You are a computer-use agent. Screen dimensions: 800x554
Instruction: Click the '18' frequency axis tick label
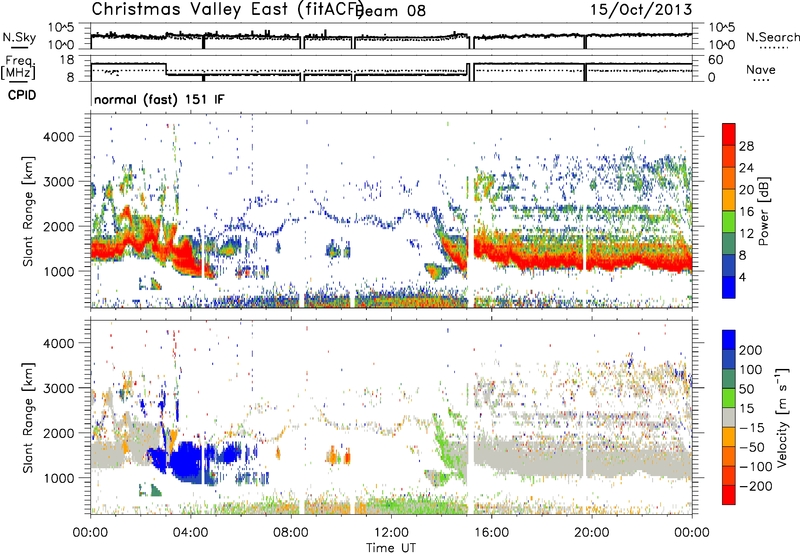67,60
